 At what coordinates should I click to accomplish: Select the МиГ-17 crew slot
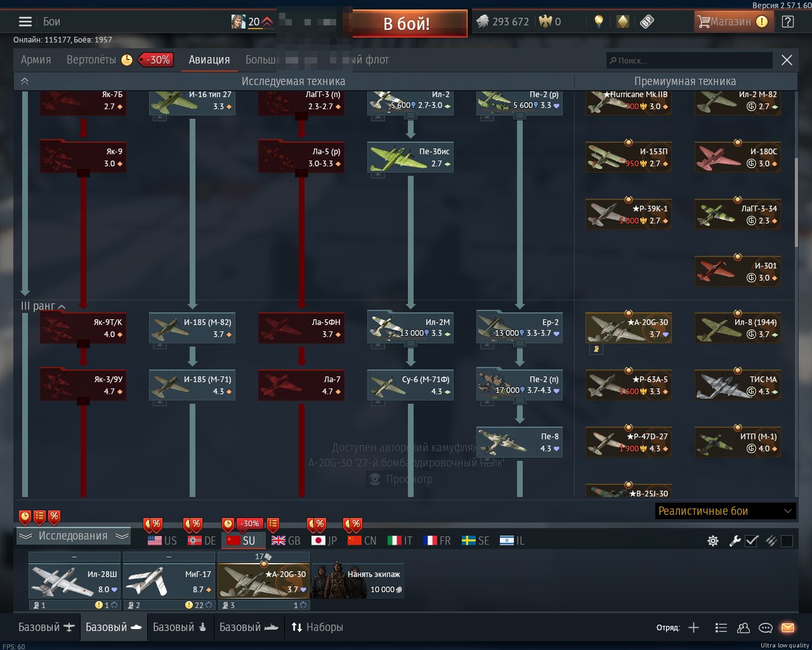169,581
